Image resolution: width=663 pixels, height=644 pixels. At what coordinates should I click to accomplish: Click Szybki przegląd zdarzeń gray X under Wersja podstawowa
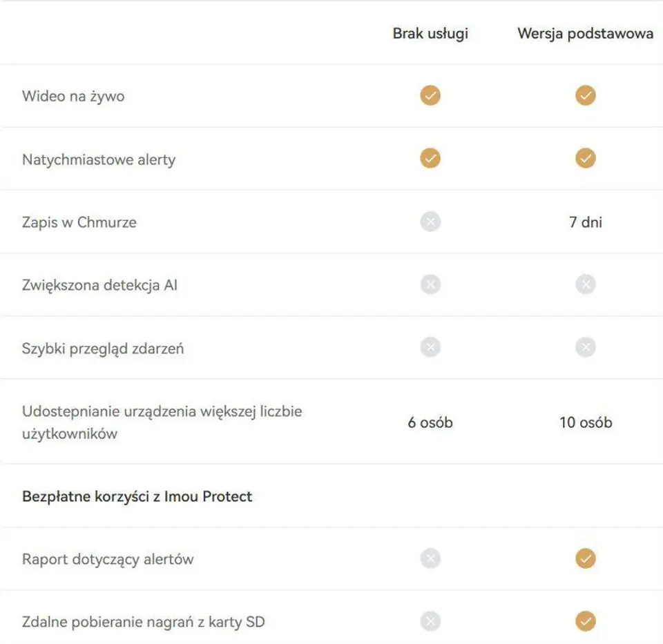pos(586,348)
